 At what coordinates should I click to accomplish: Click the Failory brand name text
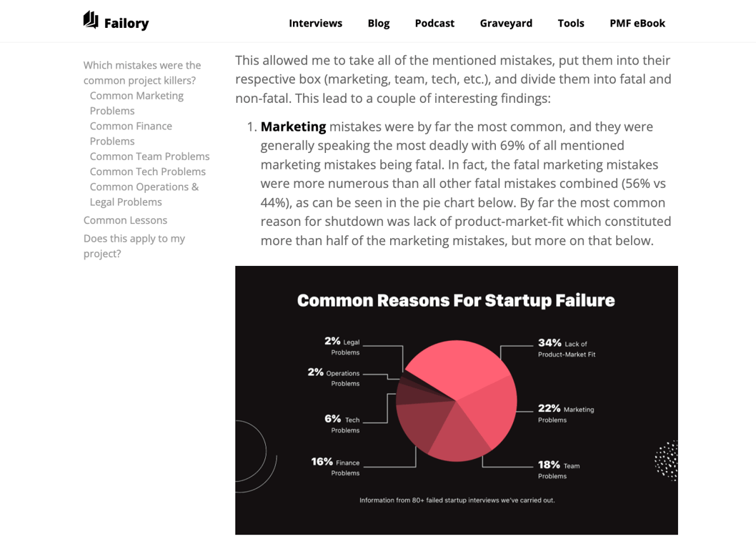pos(126,24)
